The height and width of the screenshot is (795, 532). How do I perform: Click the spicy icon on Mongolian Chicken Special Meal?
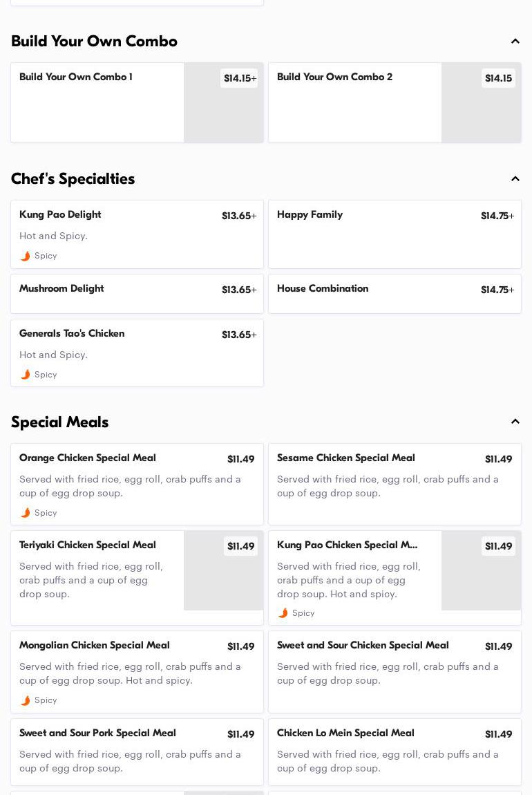click(26, 700)
